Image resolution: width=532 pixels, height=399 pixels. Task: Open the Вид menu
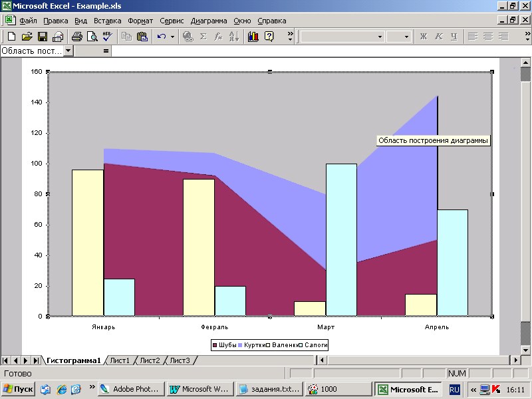pyautogui.click(x=80, y=21)
